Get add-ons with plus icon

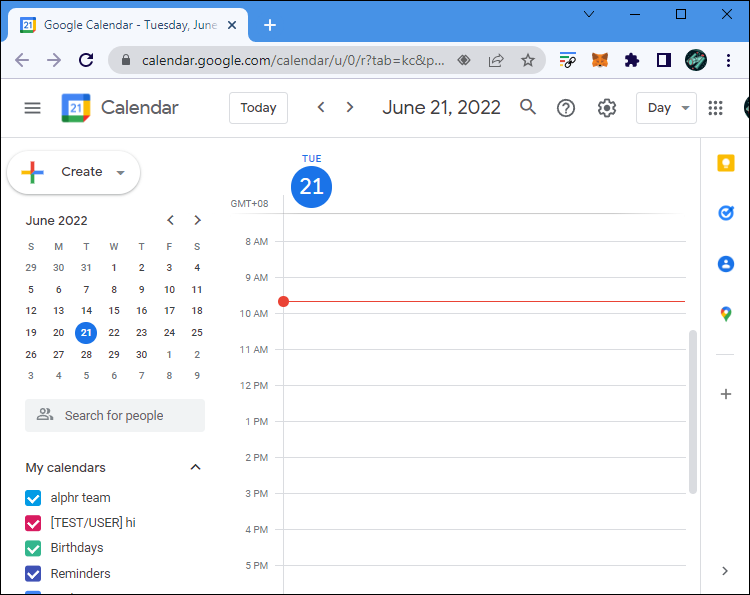(726, 394)
